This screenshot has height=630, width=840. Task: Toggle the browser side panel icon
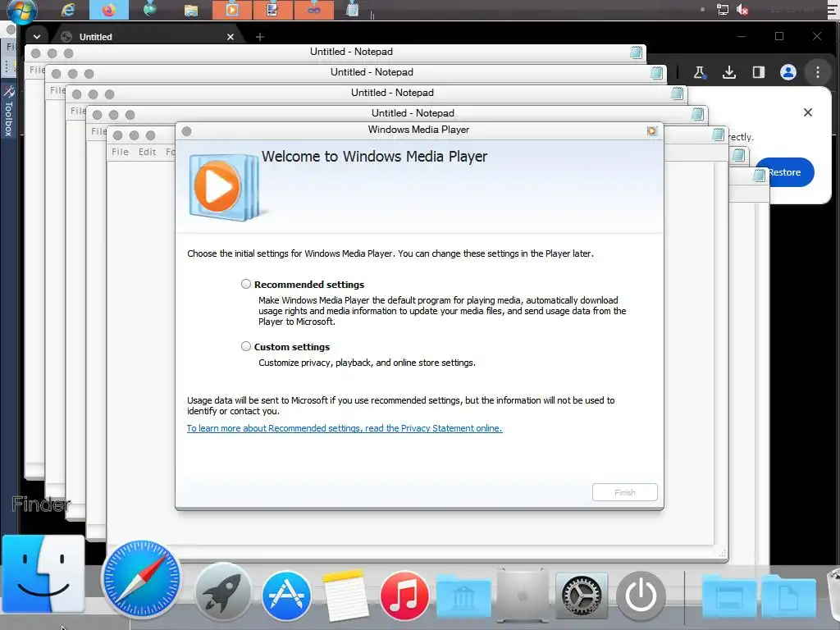point(759,72)
